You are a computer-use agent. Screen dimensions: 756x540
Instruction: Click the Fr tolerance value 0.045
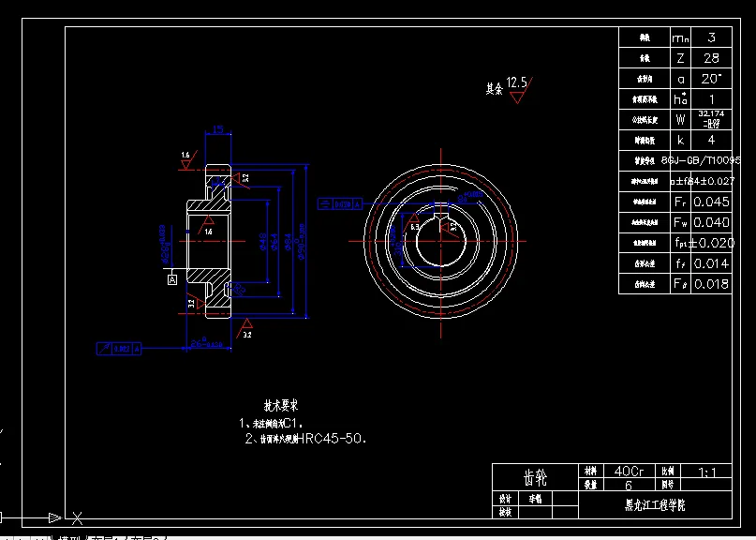(712, 202)
